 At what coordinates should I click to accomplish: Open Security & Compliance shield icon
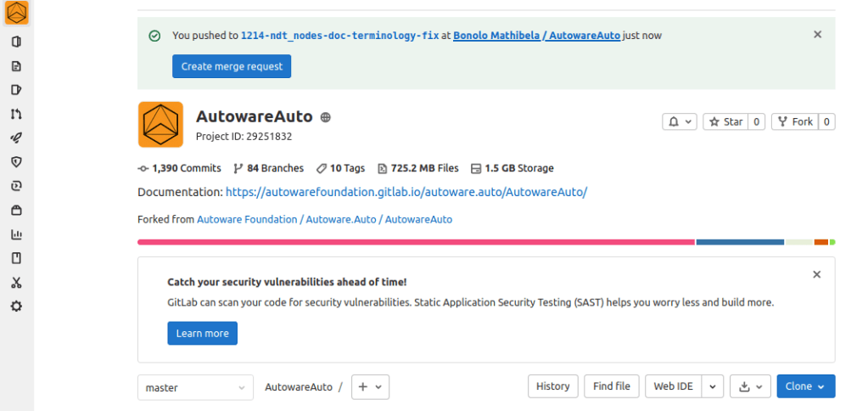(x=16, y=161)
